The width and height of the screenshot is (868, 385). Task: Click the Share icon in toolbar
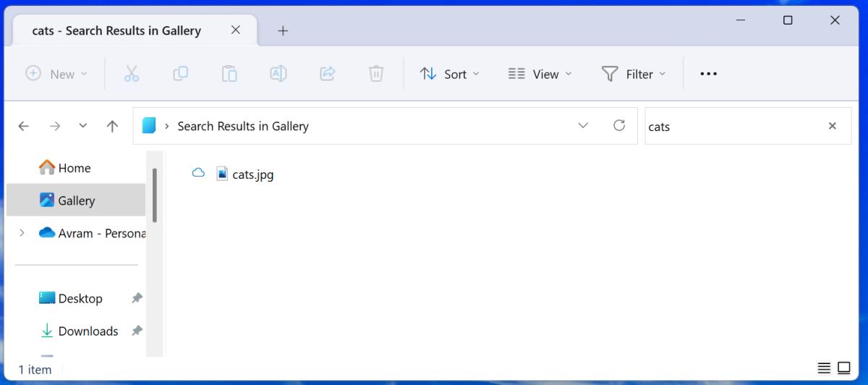point(328,73)
